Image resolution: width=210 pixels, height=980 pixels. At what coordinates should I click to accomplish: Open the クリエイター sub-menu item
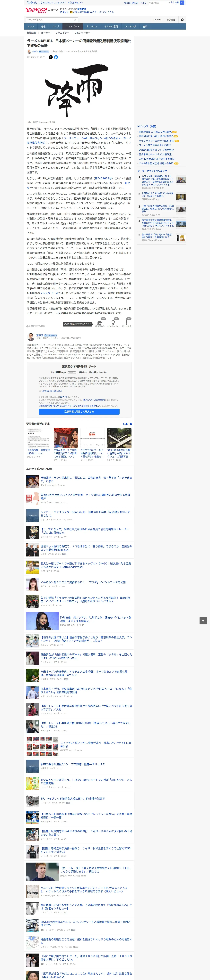point(62,33)
